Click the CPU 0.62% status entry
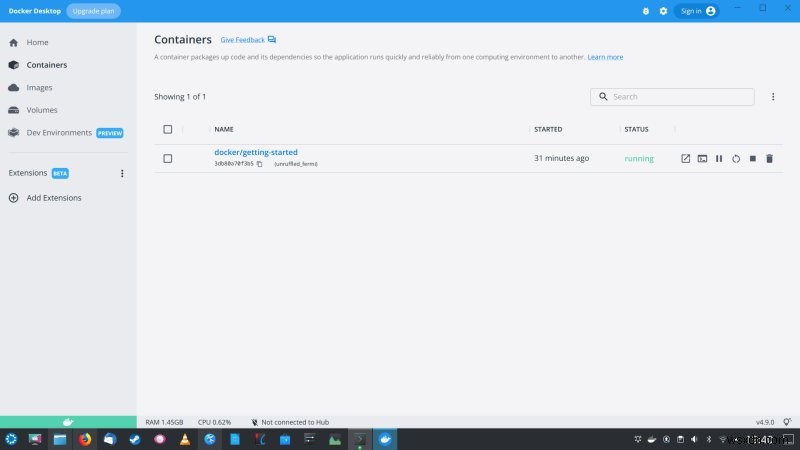 tap(214, 422)
